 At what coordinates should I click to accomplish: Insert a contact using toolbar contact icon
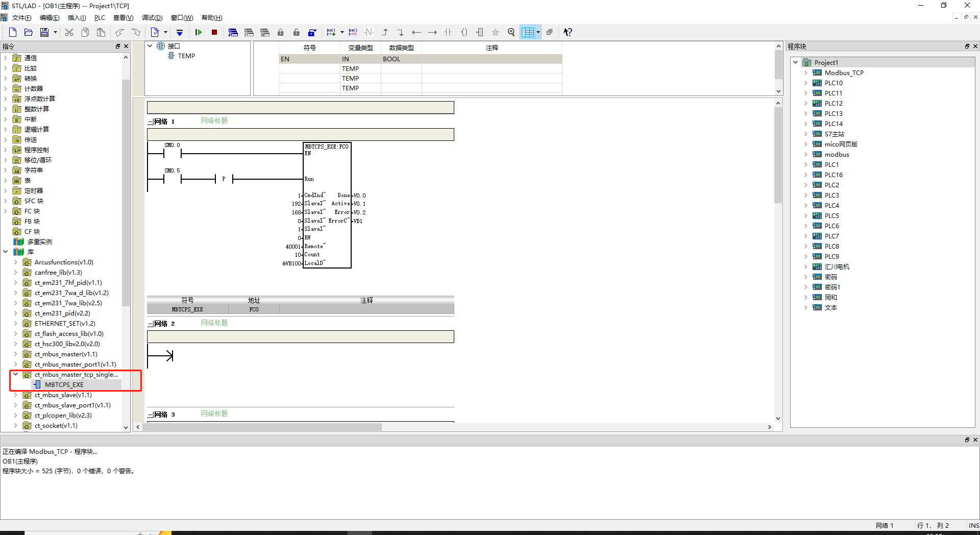[x=448, y=32]
